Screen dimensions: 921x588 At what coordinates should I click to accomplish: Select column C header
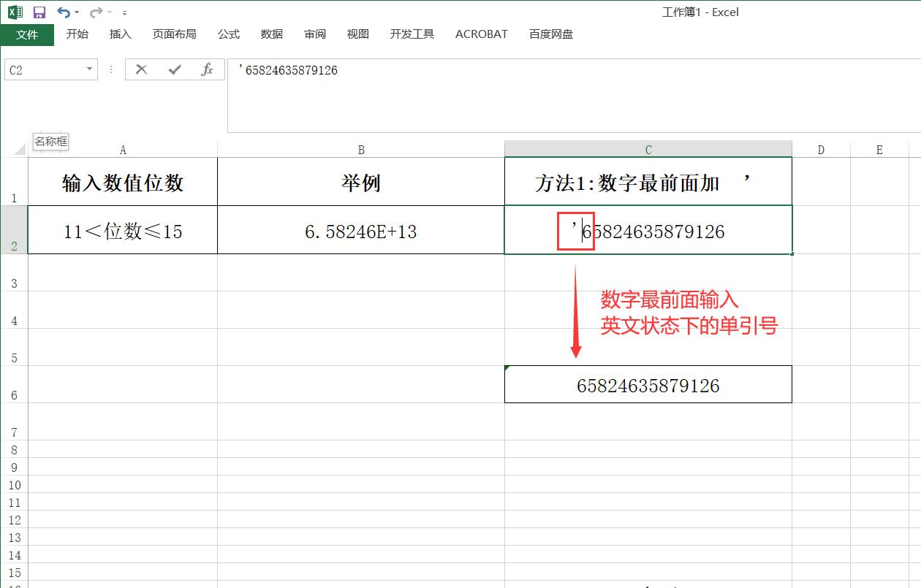click(x=648, y=150)
